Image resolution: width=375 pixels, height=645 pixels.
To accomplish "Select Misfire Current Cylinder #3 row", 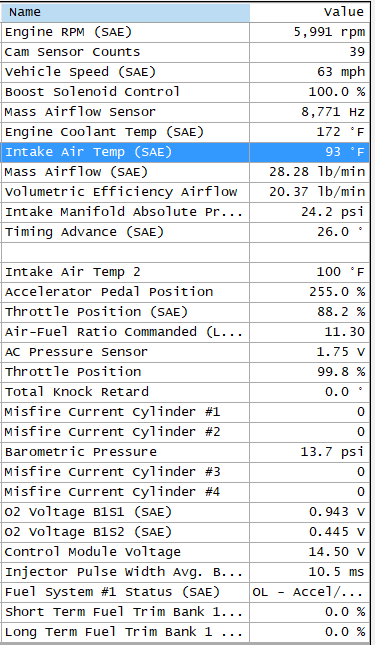I will (x=185, y=472).
